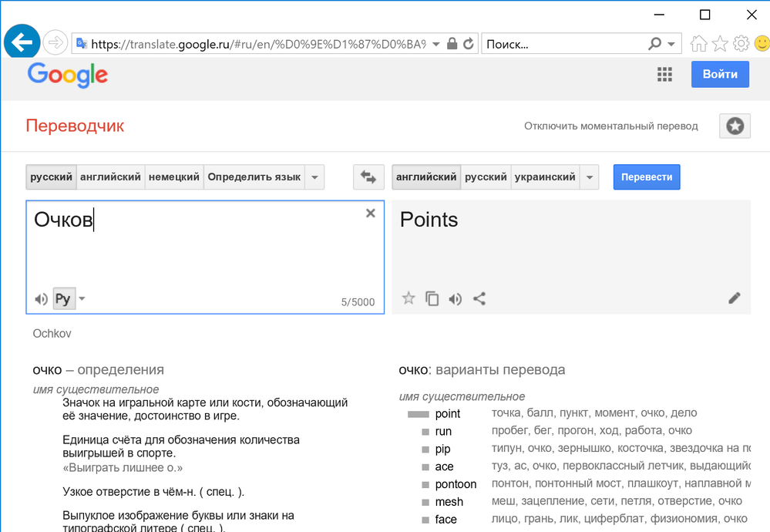Open the input tools dropdown next to Ру

pyautogui.click(x=82, y=299)
